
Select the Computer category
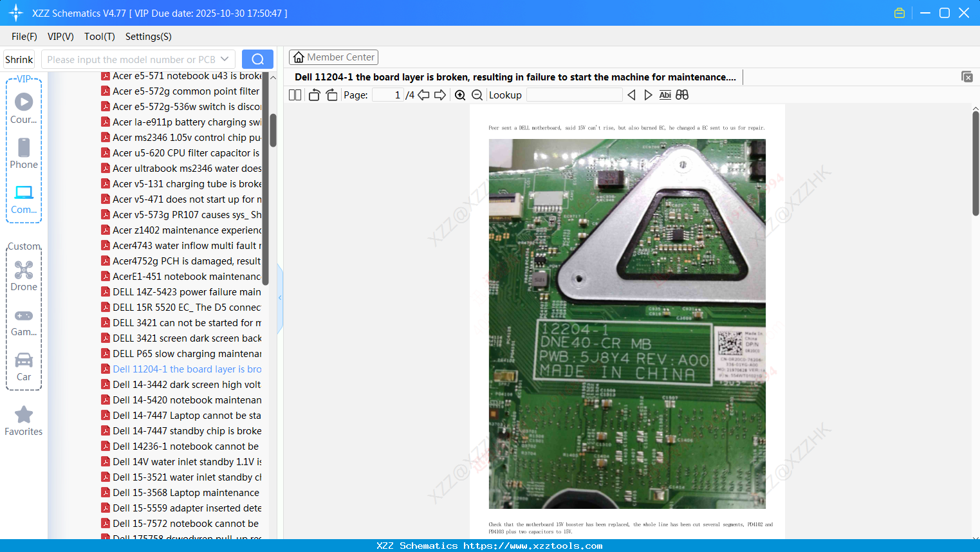pos(24,199)
